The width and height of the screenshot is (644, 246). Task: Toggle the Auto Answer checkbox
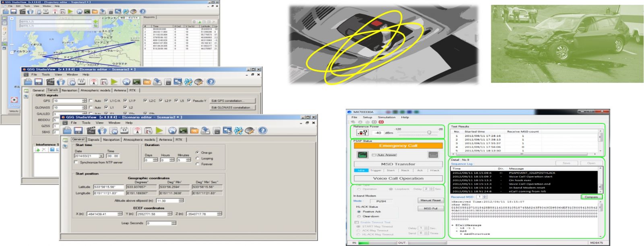374,155
